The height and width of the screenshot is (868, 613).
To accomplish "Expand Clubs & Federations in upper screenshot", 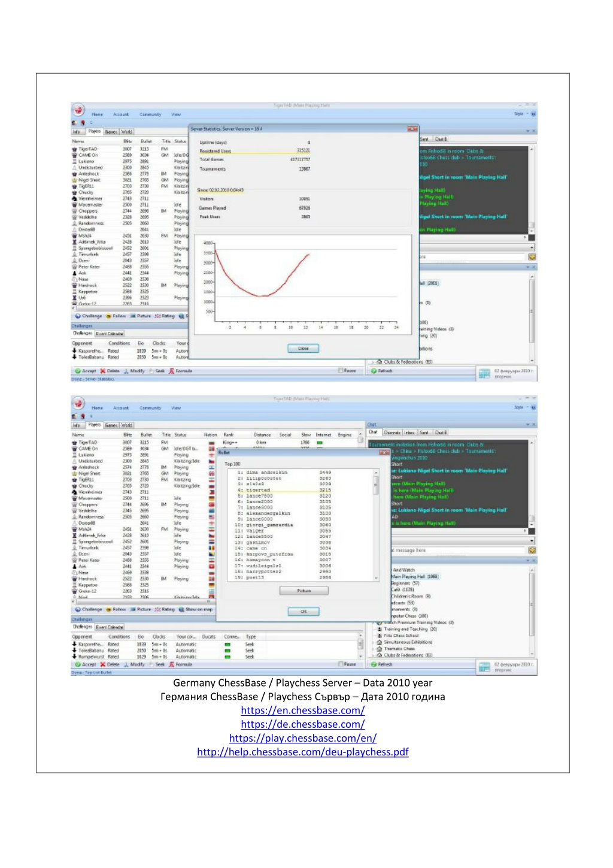I will (374, 362).
